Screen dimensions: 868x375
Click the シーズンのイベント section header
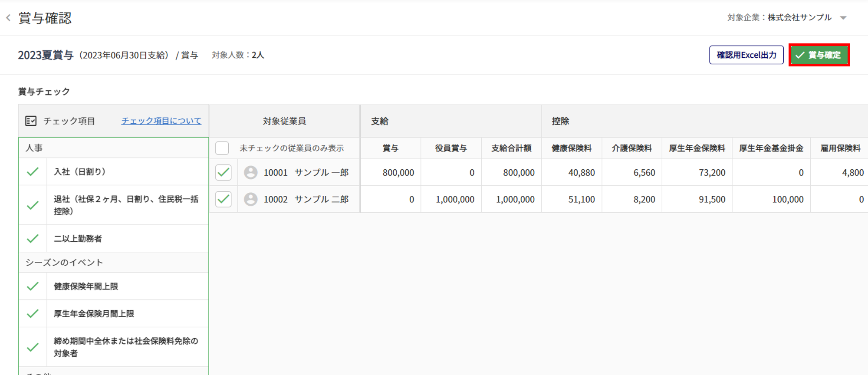coord(114,262)
